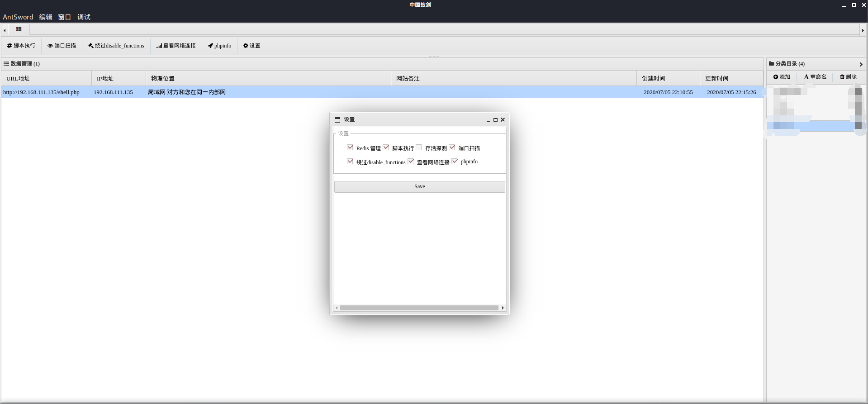Open the 编辑 menu
Image resolution: width=868 pixels, height=404 pixels.
[x=46, y=17]
